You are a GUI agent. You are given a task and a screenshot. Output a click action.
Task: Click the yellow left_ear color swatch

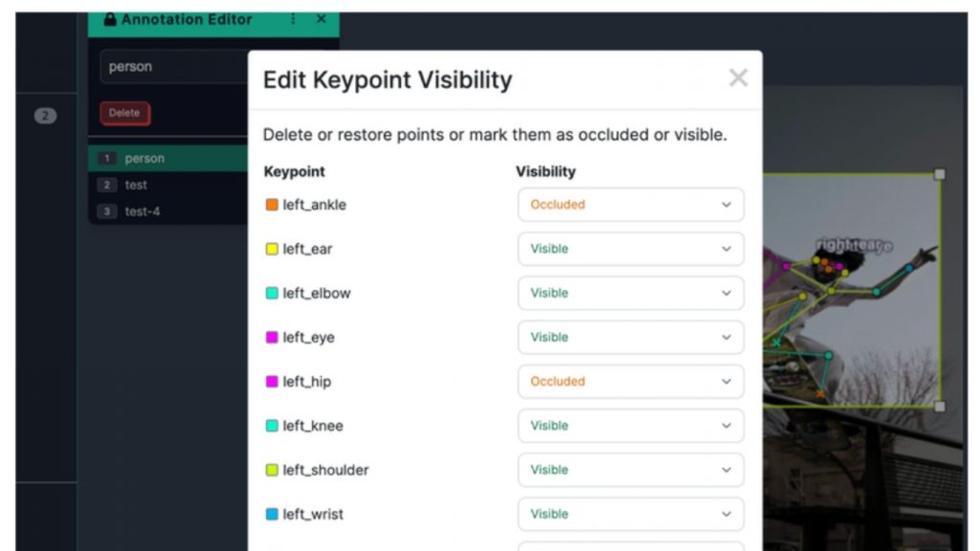click(272, 249)
